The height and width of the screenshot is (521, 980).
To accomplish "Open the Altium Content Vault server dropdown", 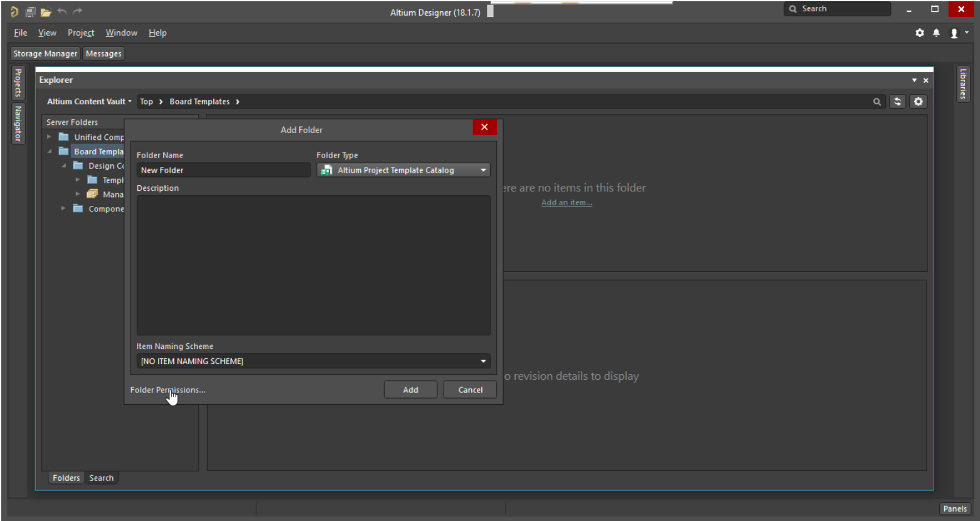I will (x=89, y=102).
